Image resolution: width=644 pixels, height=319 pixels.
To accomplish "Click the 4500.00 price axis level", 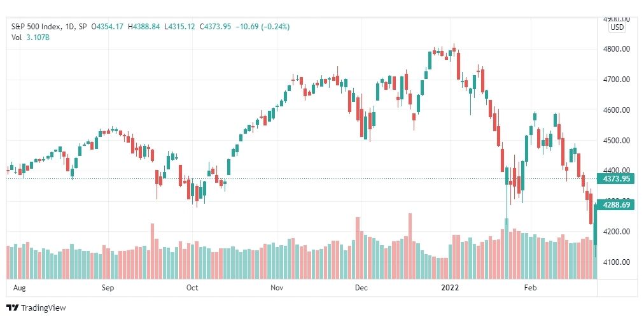I will coord(615,141).
